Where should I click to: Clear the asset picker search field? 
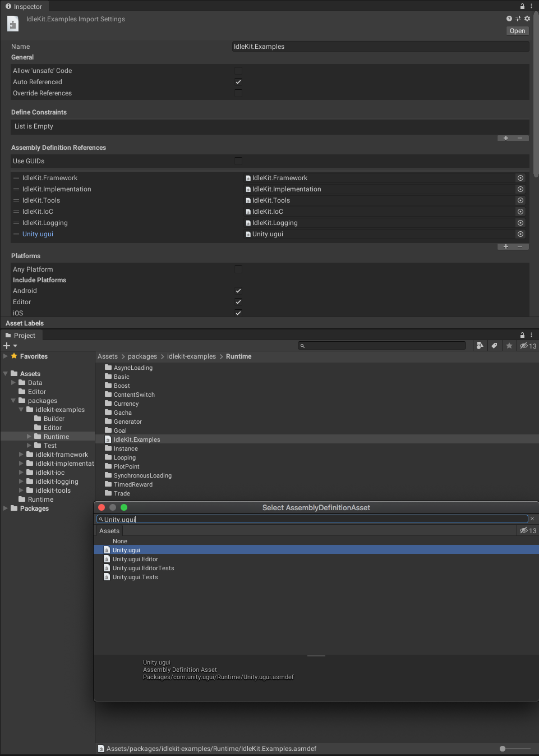(x=532, y=519)
